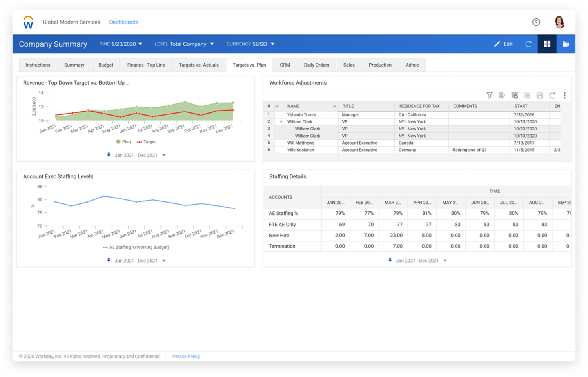Expand the William Clark row in Workforce Adjustments
Screen dimensions: 588x377
[281, 121]
